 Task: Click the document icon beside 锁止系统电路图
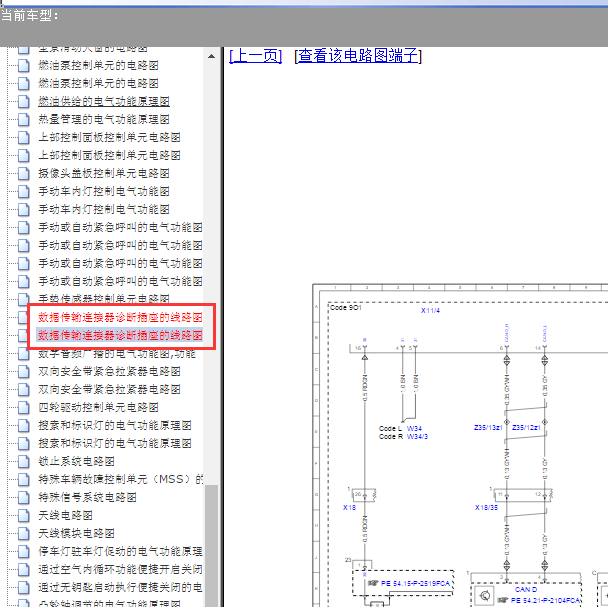[x=24, y=462]
